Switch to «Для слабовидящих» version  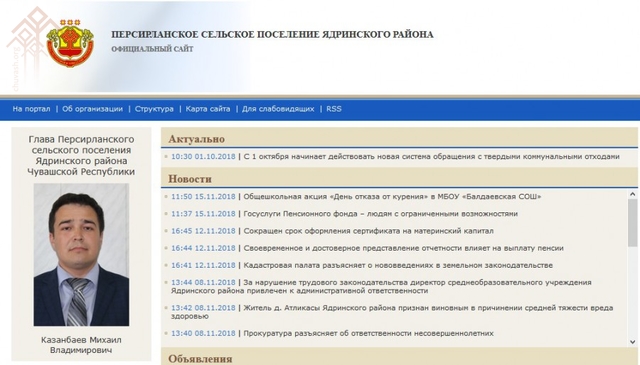pos(278,109)
